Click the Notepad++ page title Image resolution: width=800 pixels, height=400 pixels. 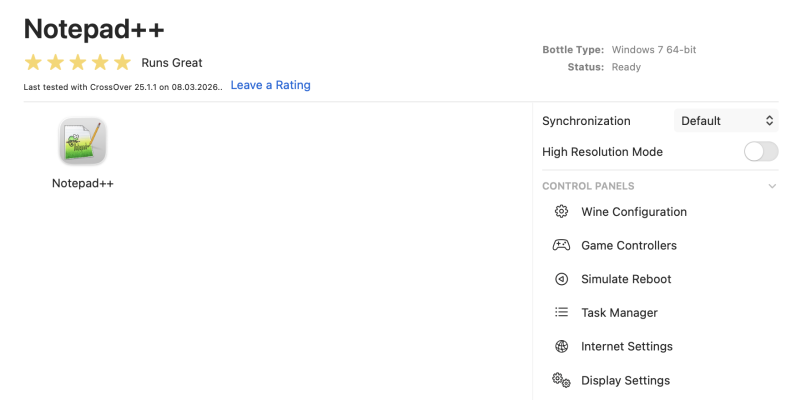pos(94,29)
